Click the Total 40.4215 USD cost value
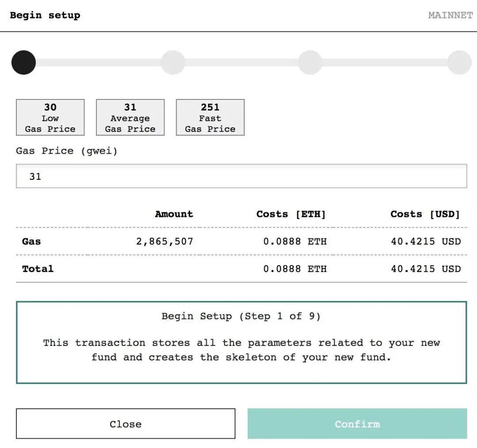 click(x=425, y=269)
